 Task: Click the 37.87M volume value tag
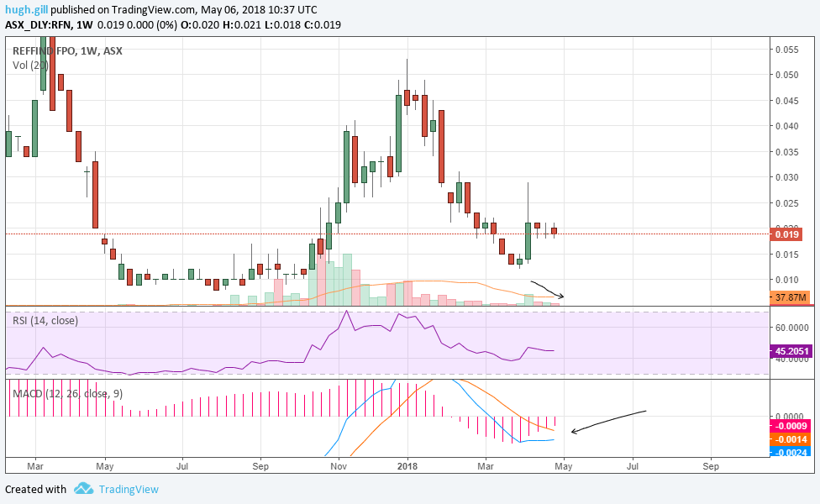pos(791,297)
